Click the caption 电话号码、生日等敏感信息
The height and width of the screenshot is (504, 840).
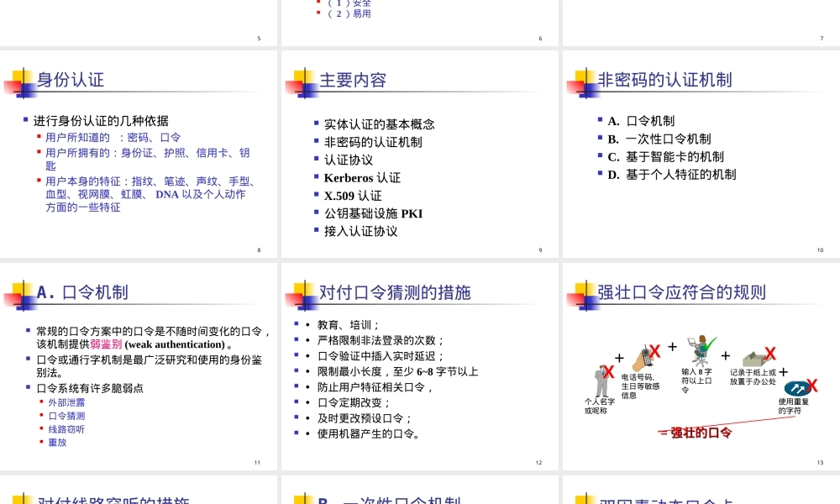640,386
